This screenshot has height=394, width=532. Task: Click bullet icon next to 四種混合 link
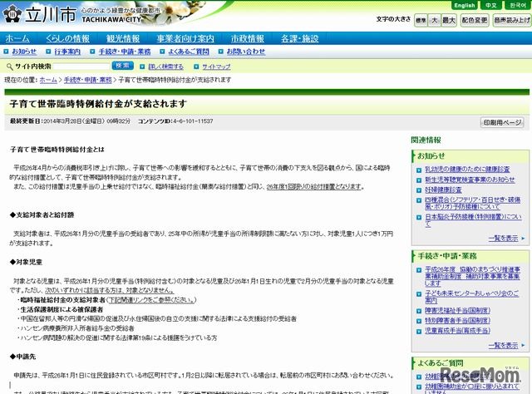point(419,200)
